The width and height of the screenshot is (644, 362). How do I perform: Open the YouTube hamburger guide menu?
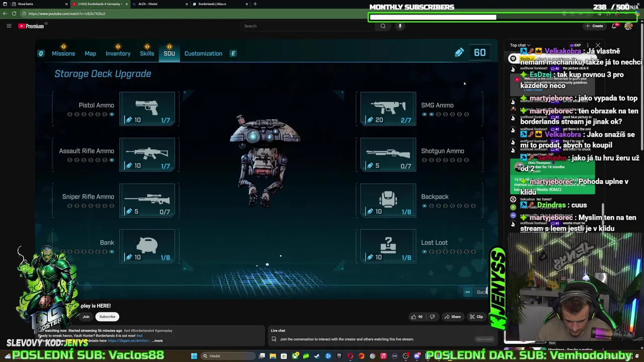[x=9, y=26]
